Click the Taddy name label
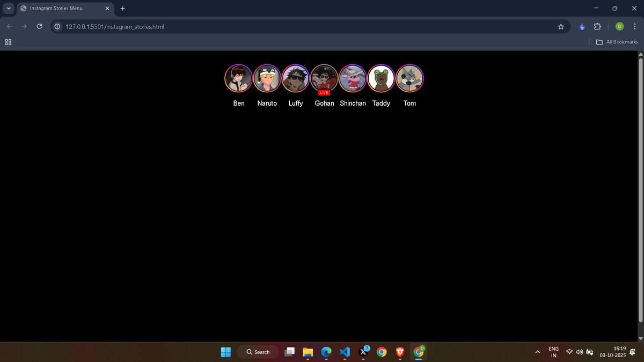Image resolution: width=644 pixels, height=362 pixels. (381, 103)
